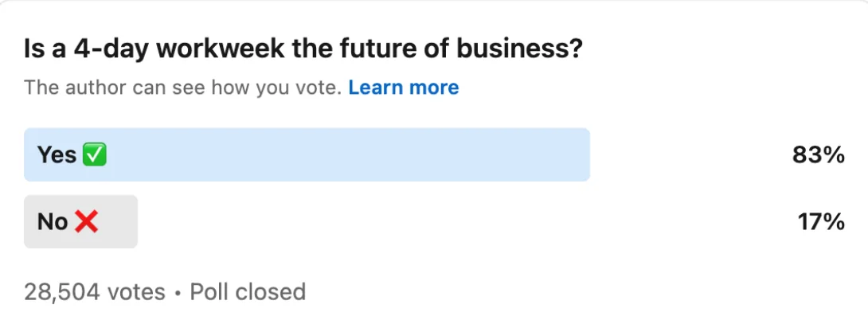868x324 pixels.
Task: Click the bullet separator before Poll closed
Action: pos(178,293)
